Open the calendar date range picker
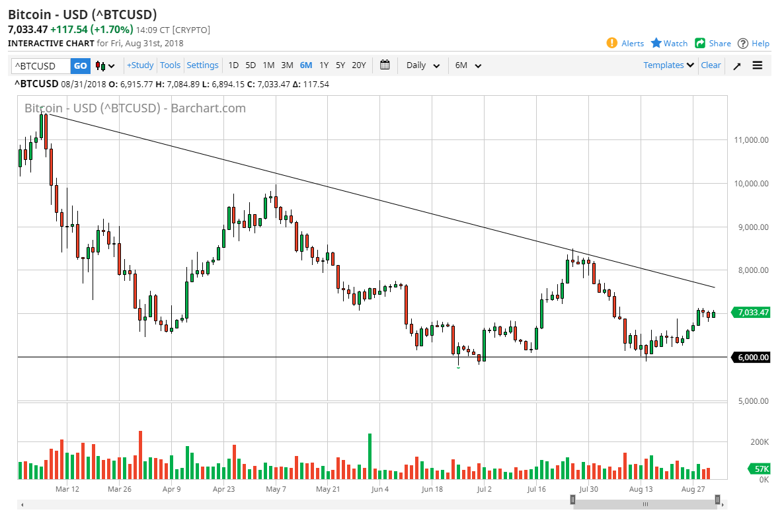The width and height of the screenshot is (784, 532). coord(385,65)
